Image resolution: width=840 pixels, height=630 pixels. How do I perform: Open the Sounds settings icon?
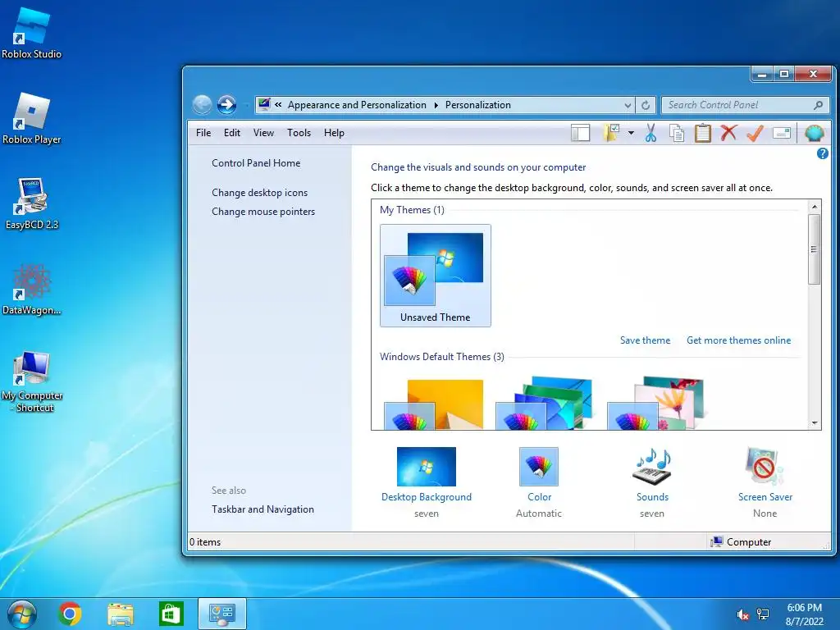652,467
